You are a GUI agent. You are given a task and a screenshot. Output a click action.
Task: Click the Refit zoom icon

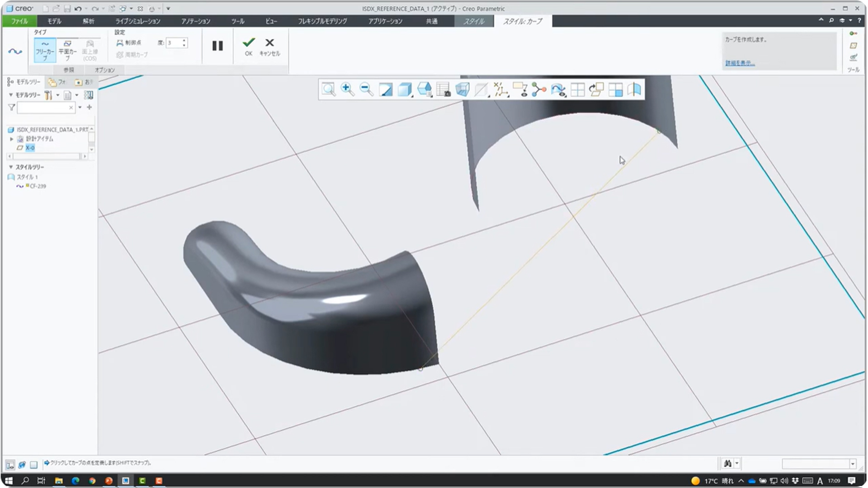[x=329, y=89]
